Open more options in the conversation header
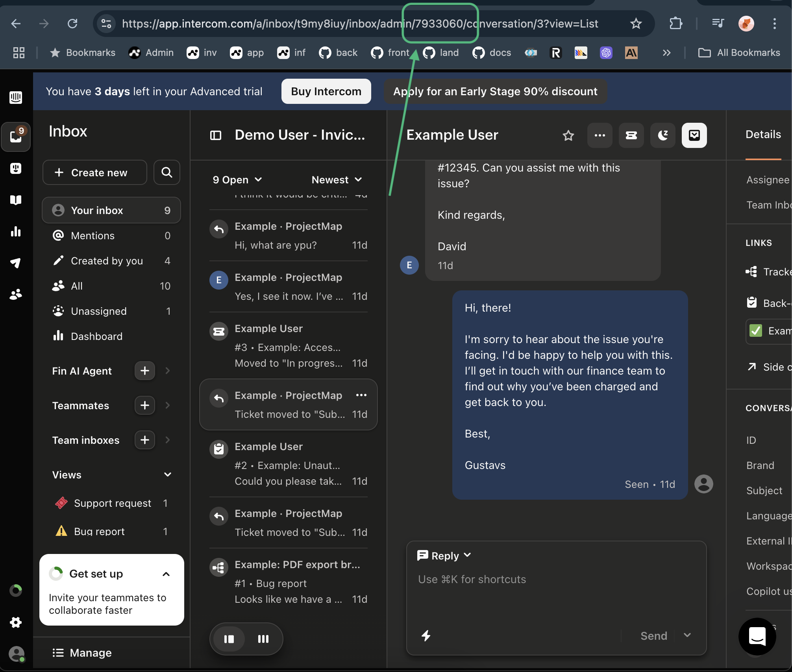This screenshot has width=792, height=672. 600,135
